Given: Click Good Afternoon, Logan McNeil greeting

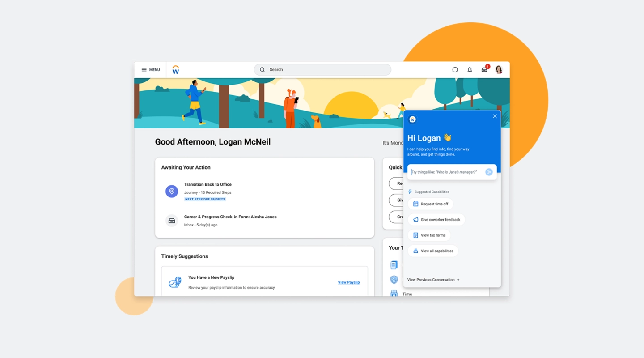Looking at the screenshot, I should (x=213, y=142).
